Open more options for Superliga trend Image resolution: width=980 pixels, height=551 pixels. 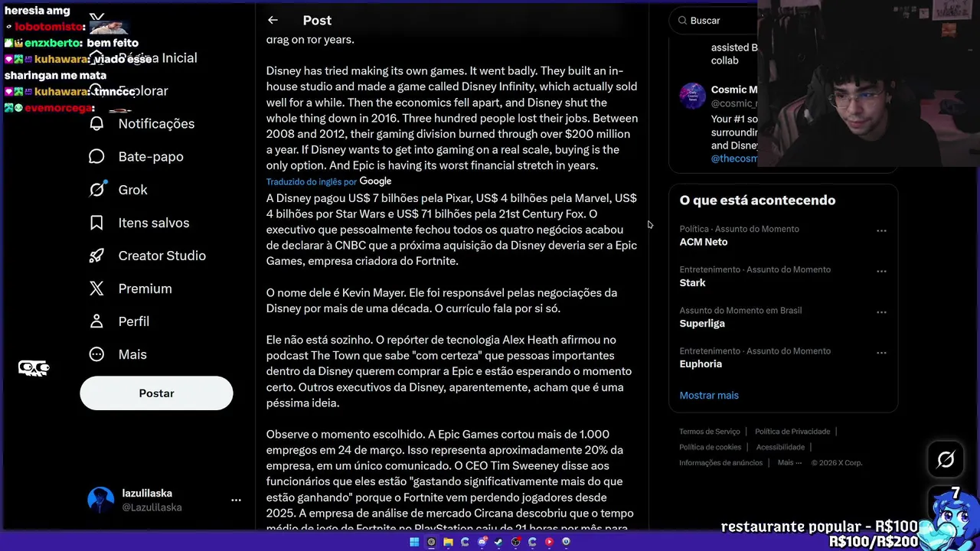(x=881, y=312)
